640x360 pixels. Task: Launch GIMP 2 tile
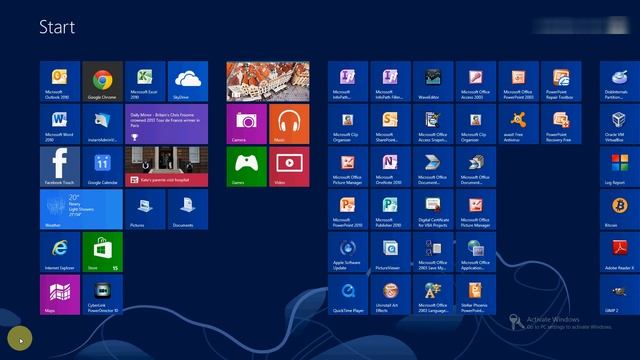tap(620, 295)
